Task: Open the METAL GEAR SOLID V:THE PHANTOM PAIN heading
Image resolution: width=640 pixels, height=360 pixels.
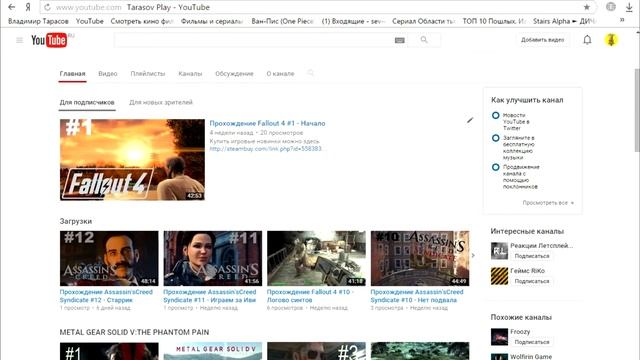Action: click(134, 332)
